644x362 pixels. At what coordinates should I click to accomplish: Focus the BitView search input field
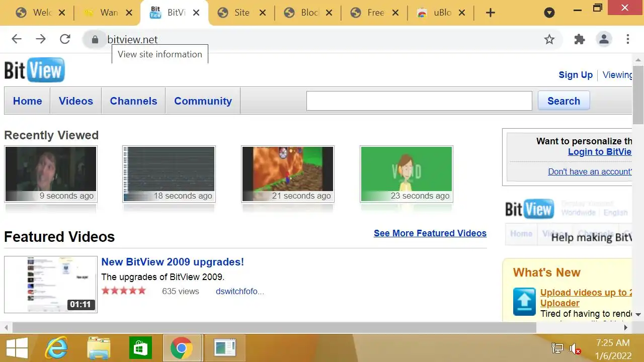point(419,101)
